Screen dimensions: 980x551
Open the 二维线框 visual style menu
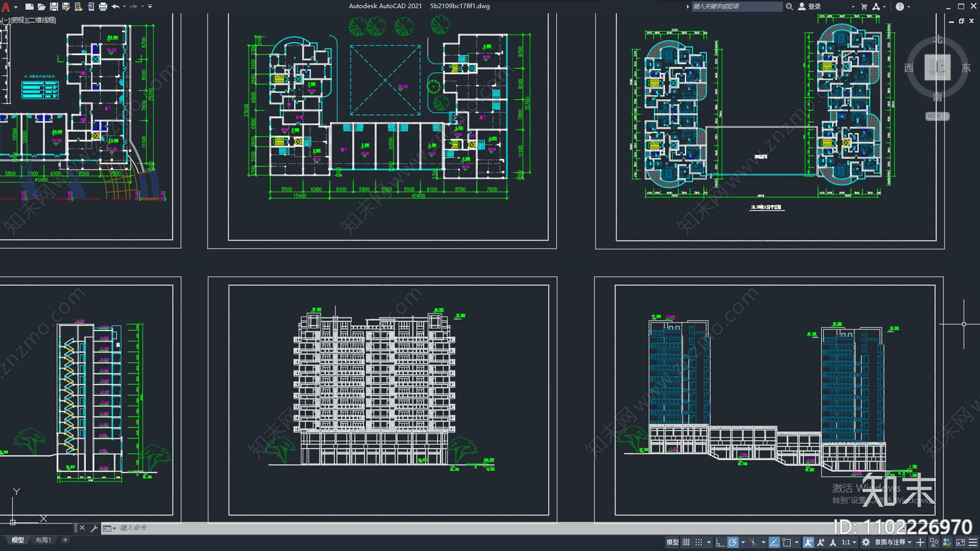coord(42,20)
